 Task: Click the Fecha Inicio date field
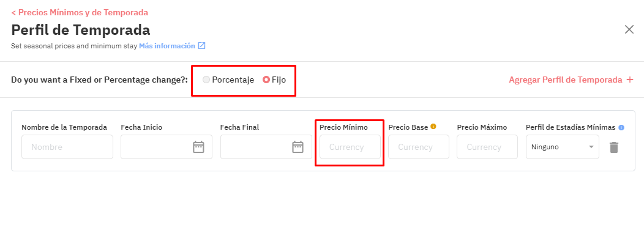pos(167,147)
